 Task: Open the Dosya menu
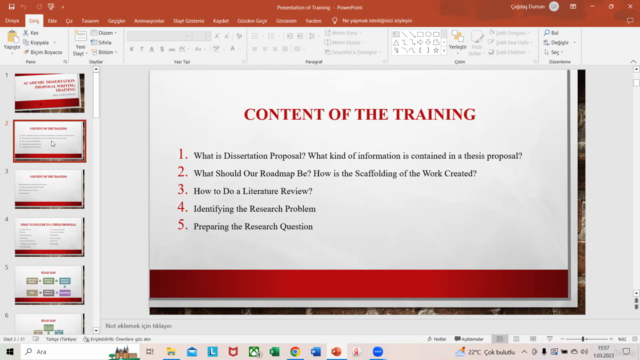[12, 20]
